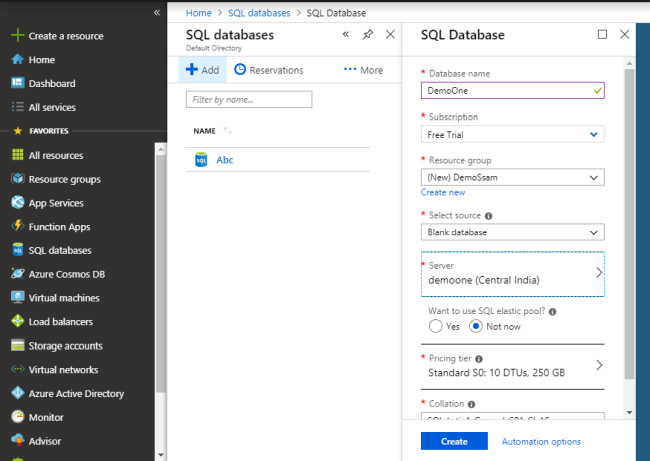This screenshot has height=461, width=650.
Task: Expand the Server demoone setting
Action: (x=512, y=274)
